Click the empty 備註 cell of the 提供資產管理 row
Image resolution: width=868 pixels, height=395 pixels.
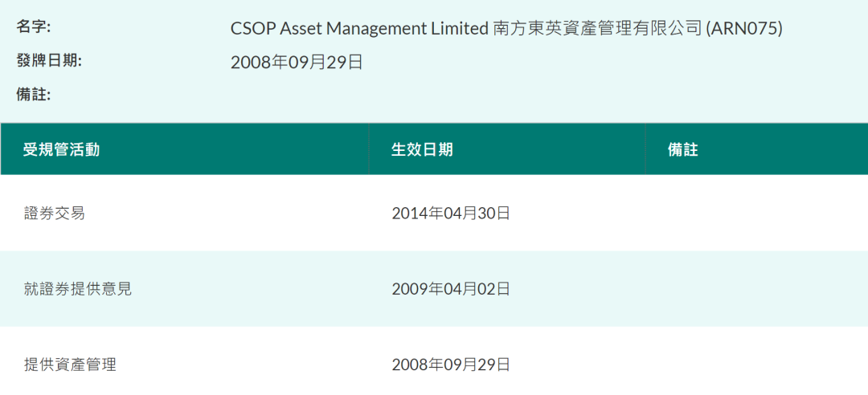(x=755, y=364)
